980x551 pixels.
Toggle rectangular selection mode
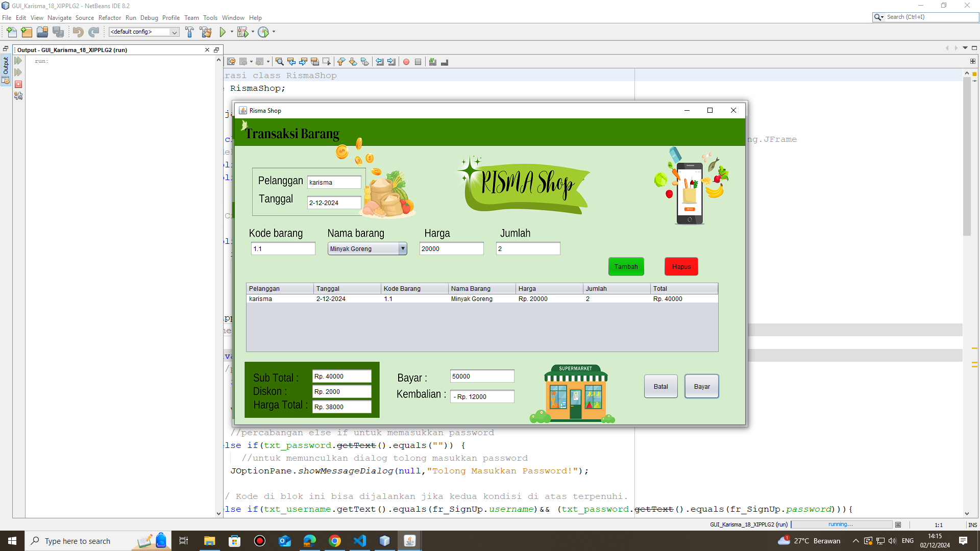click(x=327, y=62)
